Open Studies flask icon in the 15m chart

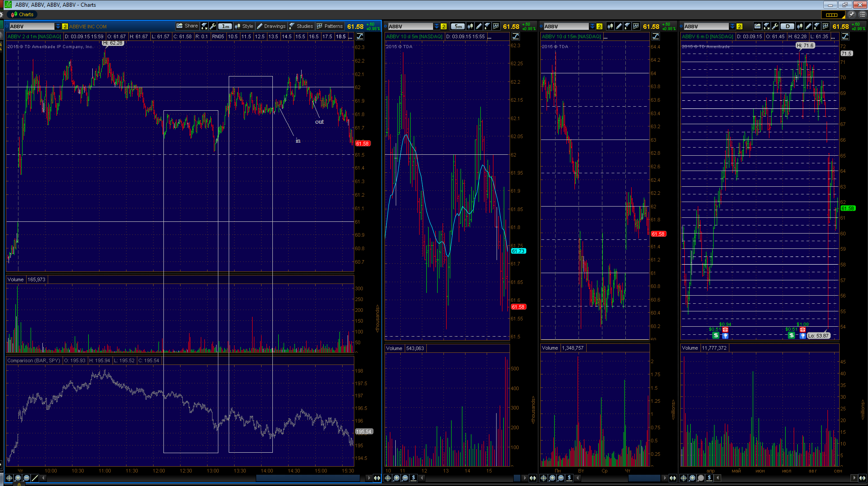(627, 27)
